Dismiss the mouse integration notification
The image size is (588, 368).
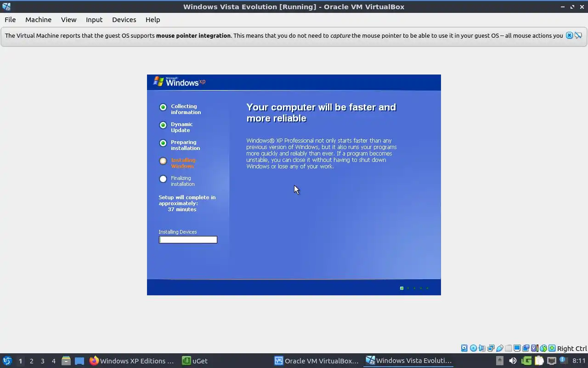click(x=569, y=35)
